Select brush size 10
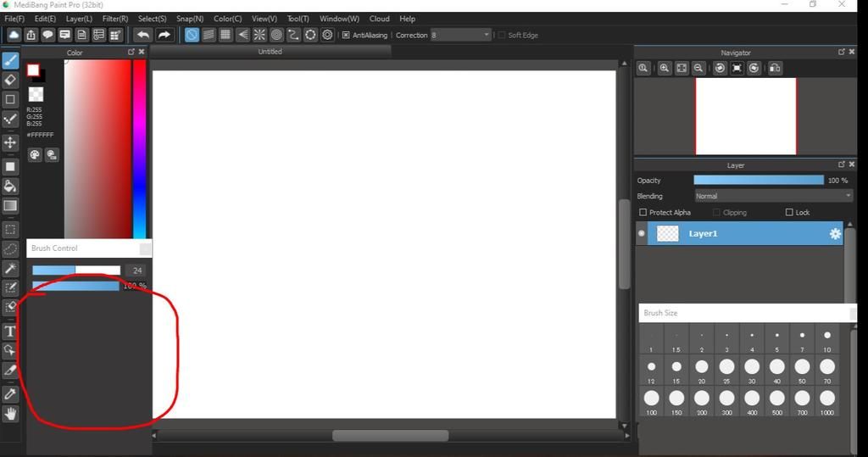The height and width of the screenshot is (457, 868). click(x=827, y=339)
